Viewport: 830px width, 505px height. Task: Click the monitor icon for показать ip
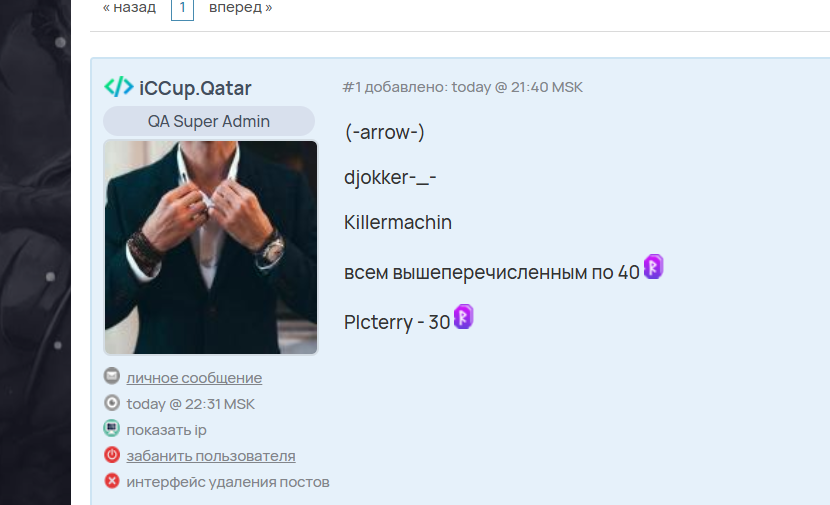click(112, 428)
